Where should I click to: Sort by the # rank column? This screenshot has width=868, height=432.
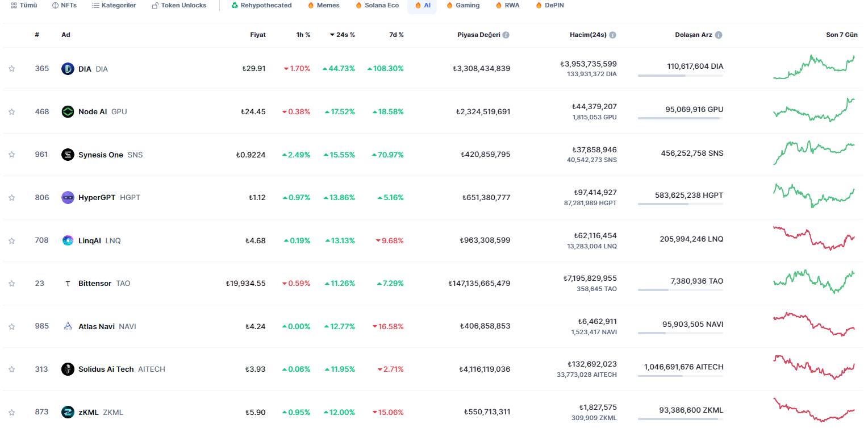pos(37,35)
